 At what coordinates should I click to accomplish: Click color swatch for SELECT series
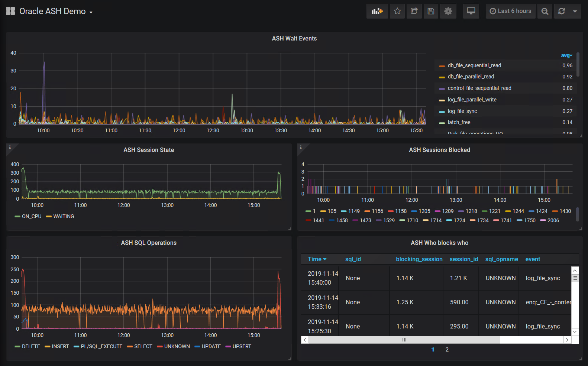(x=130, y=347)
